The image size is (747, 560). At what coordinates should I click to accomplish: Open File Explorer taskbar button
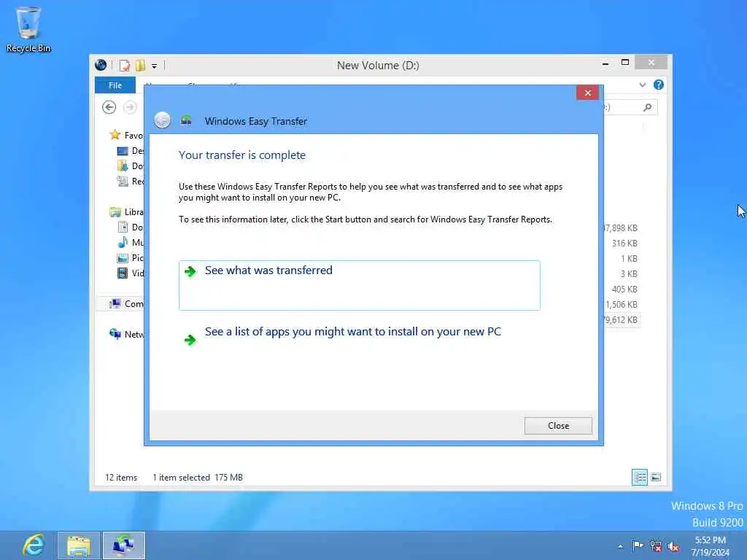point(79,545)
